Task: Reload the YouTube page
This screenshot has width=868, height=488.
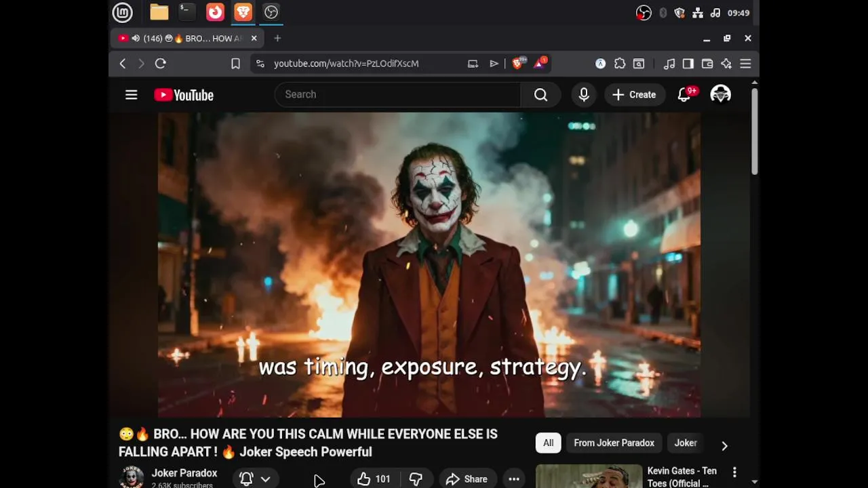Action: point(161,64)
